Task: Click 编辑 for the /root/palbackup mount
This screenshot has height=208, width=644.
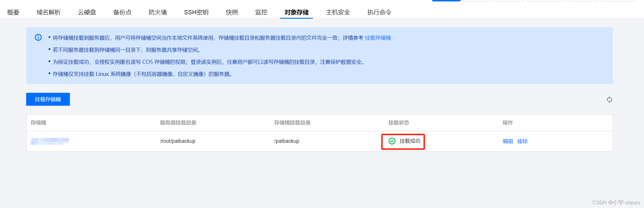Action: tap(508, 141)
